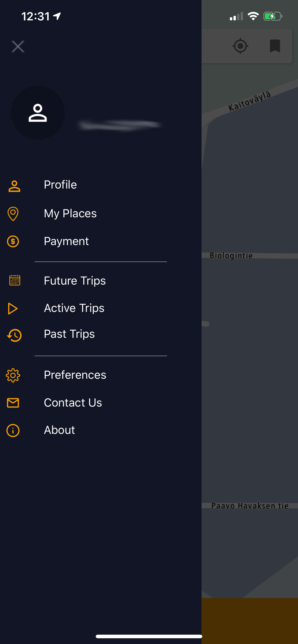
Task: Tap the blurred username next to avatar
Action: [x=120, y=125]
